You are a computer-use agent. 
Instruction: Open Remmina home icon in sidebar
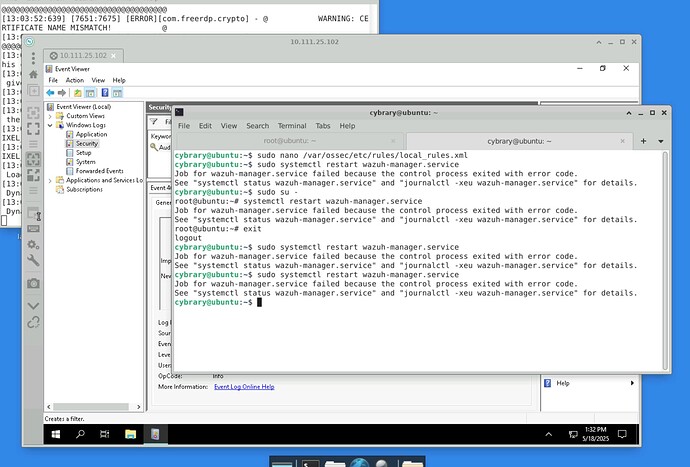(x=33, y=74)
